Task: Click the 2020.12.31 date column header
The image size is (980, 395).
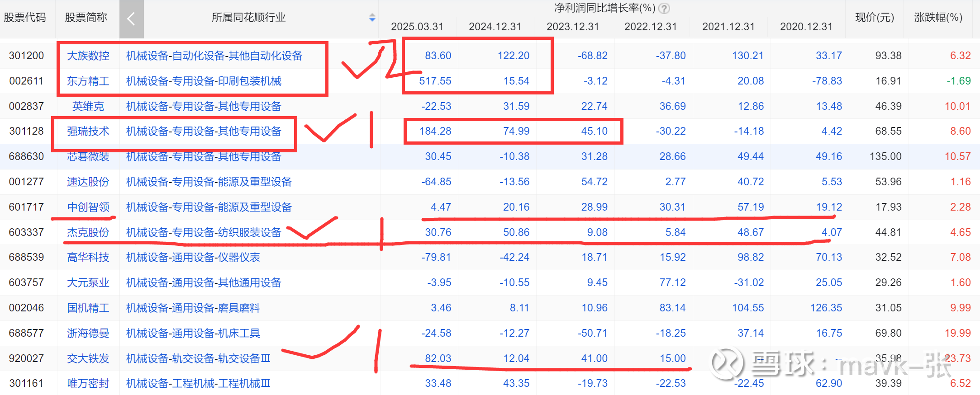Action: click(806, 27)
